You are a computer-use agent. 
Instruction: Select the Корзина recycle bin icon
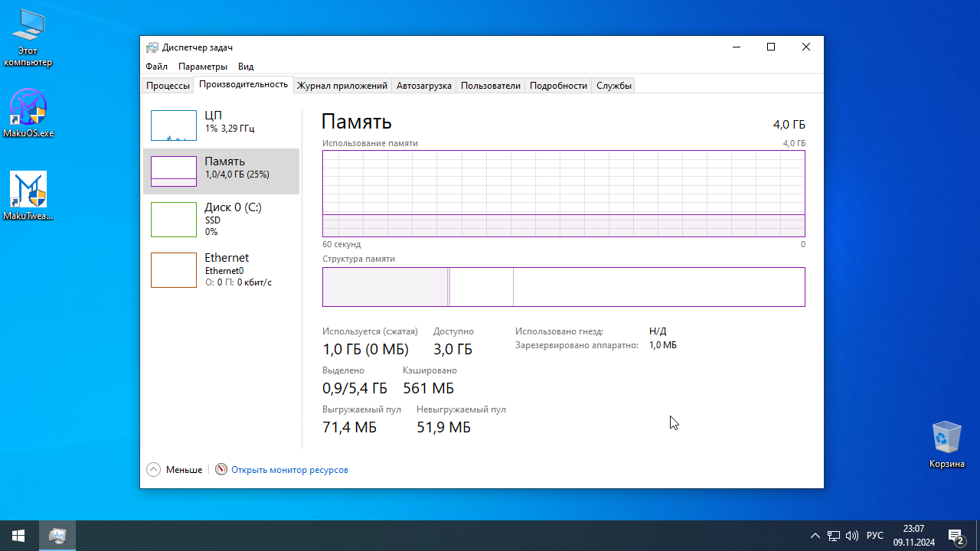pos(946,445)
